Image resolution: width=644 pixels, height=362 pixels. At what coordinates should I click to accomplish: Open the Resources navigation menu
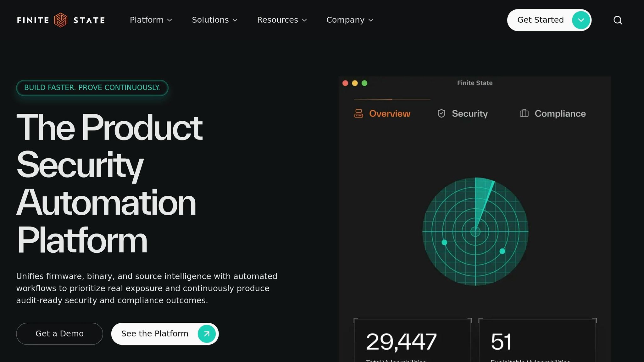click(x=282, y=20)
